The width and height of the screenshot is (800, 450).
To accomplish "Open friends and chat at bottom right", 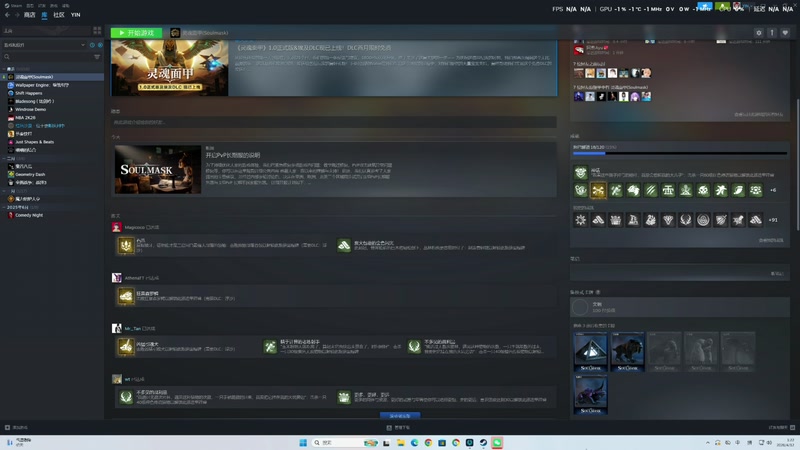I will coord(781,428).
